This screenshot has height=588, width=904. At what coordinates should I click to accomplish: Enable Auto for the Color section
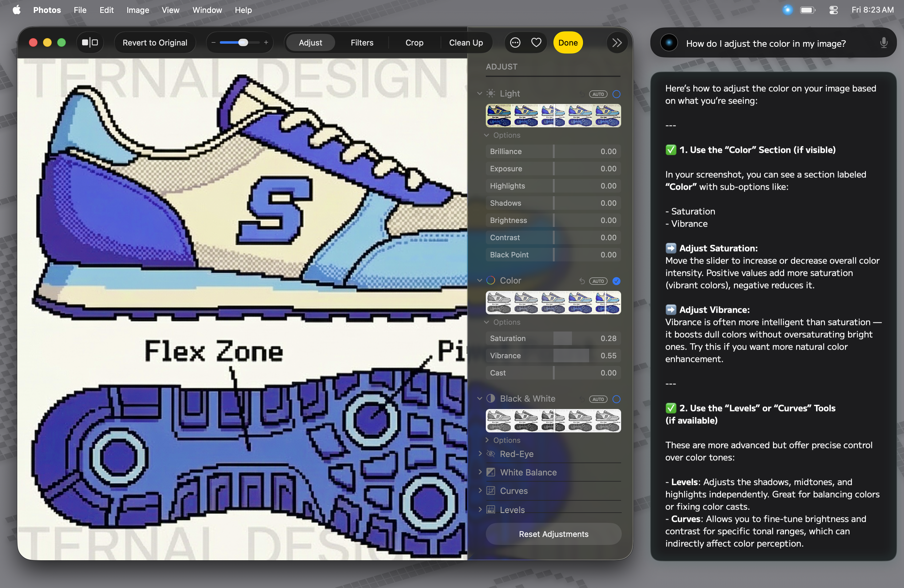(x=598, y=281)
